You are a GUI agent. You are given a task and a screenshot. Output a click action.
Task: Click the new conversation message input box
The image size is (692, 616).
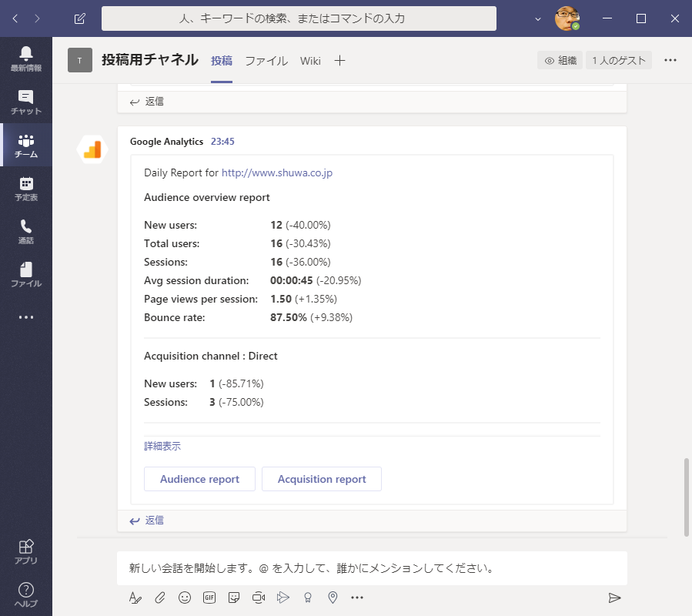(372, 569)
